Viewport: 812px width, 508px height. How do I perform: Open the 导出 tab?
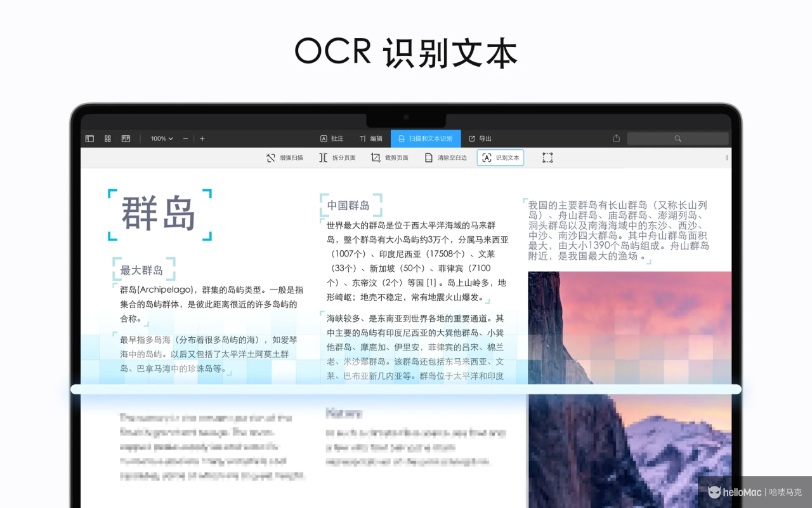pyautogui.click(x=480, y=138)
